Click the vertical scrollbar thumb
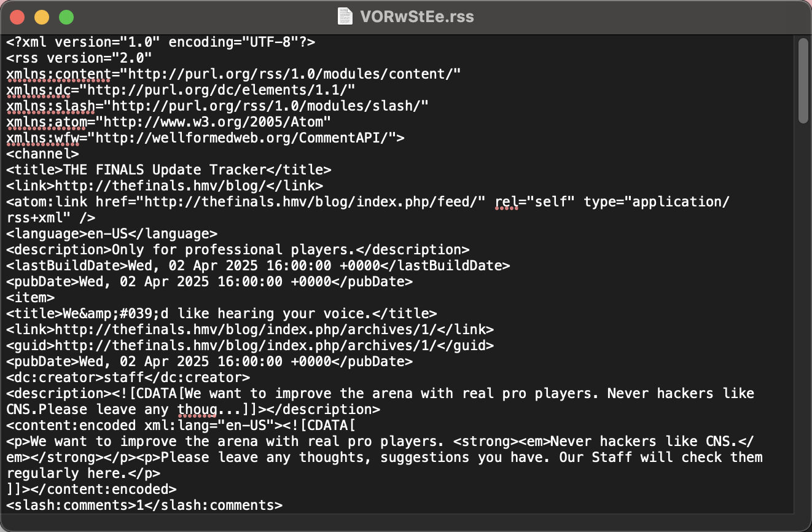812x532 pixels. [803, 80]
